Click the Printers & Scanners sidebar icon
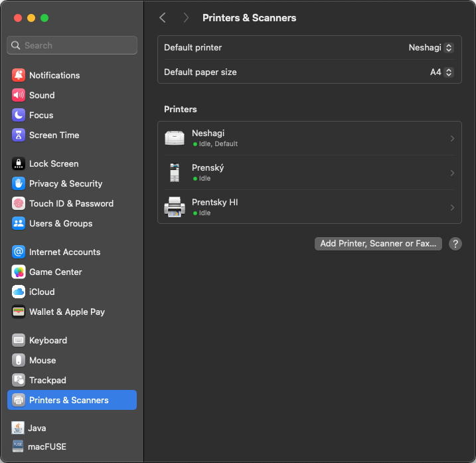This screenshot has height=463, width=476. coord(19,400)
